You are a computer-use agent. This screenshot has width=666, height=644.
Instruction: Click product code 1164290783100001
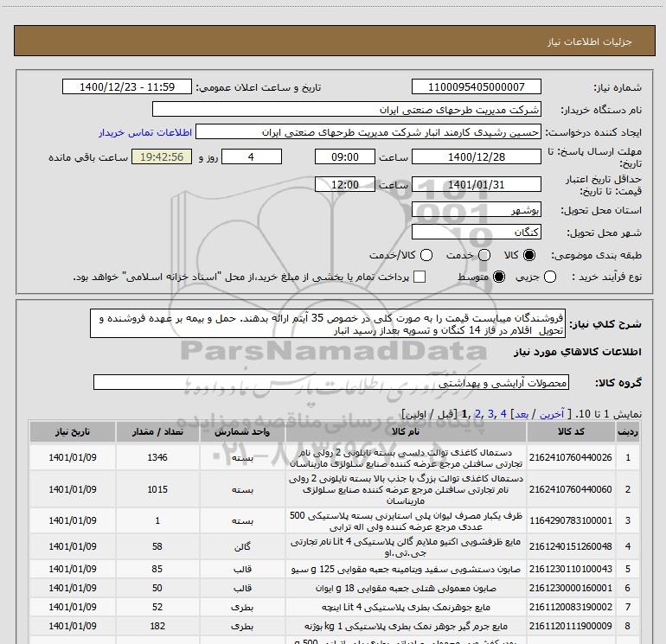571,520
